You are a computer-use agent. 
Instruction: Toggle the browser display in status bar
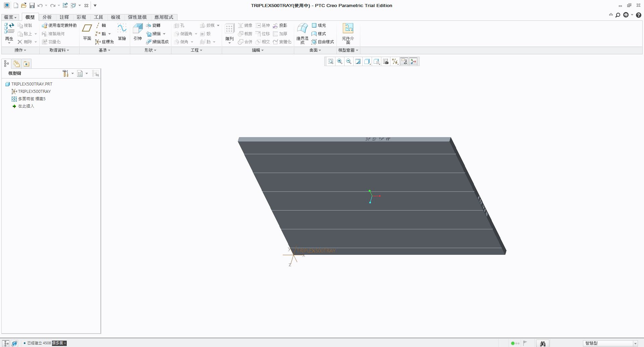click(14, 343)
